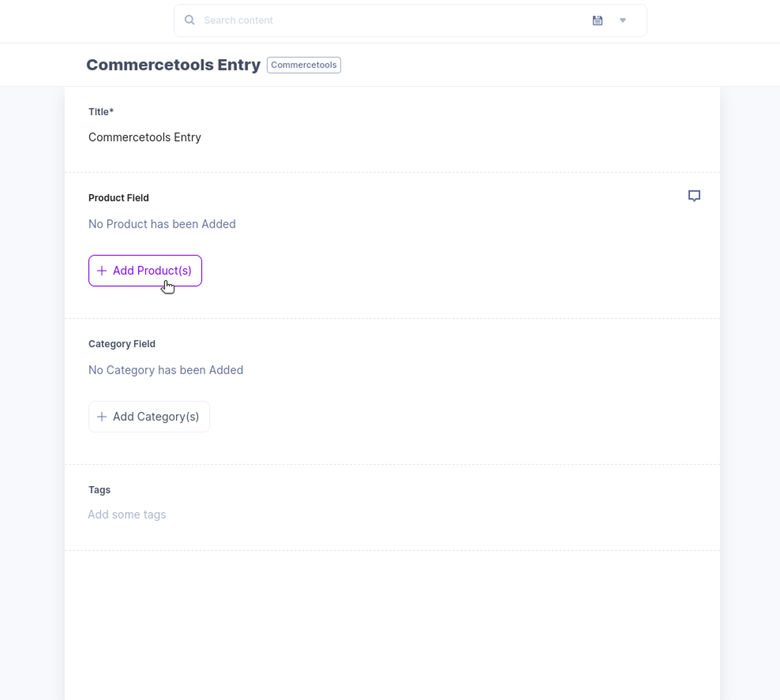Click the Add Product(s) button
This screenshot has width=780, height=700.
coord(145,271)
